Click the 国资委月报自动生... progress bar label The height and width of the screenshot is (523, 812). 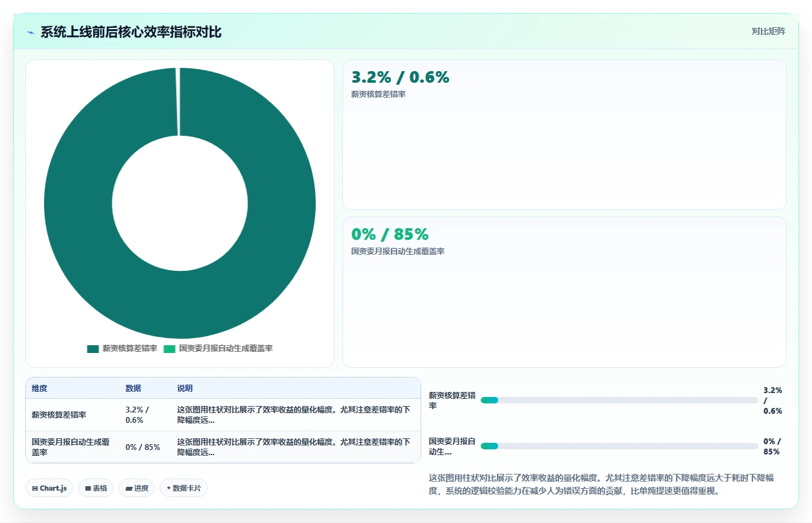coord(452,446)
